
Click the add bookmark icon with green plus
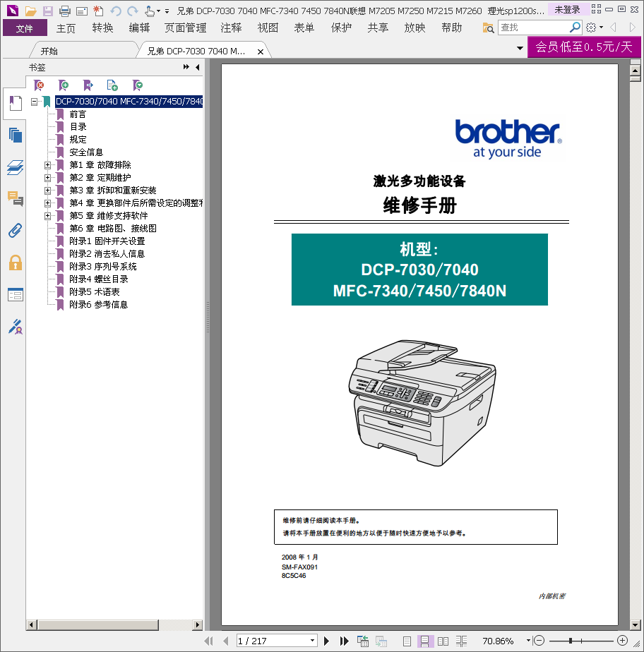coord(64,85)
